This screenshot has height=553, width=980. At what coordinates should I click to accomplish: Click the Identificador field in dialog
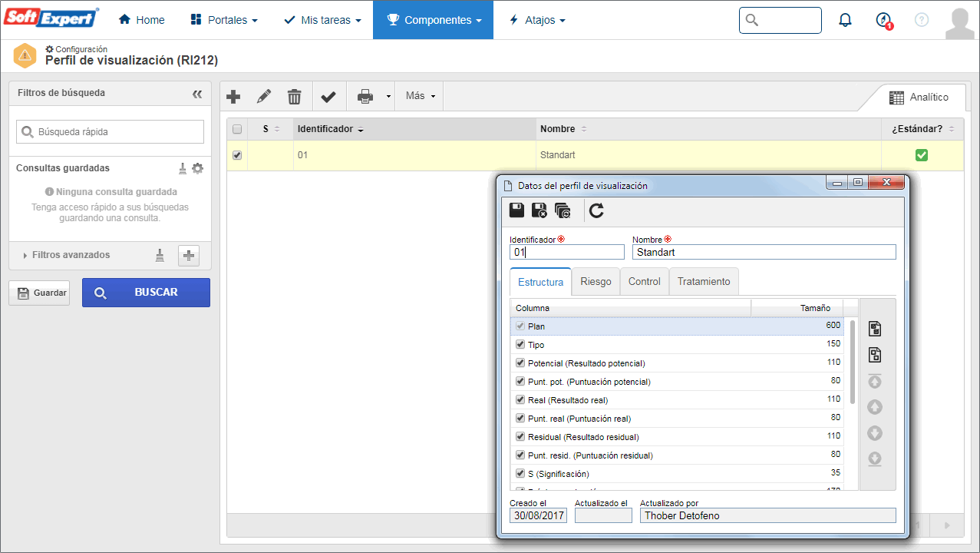coord(567,252)
